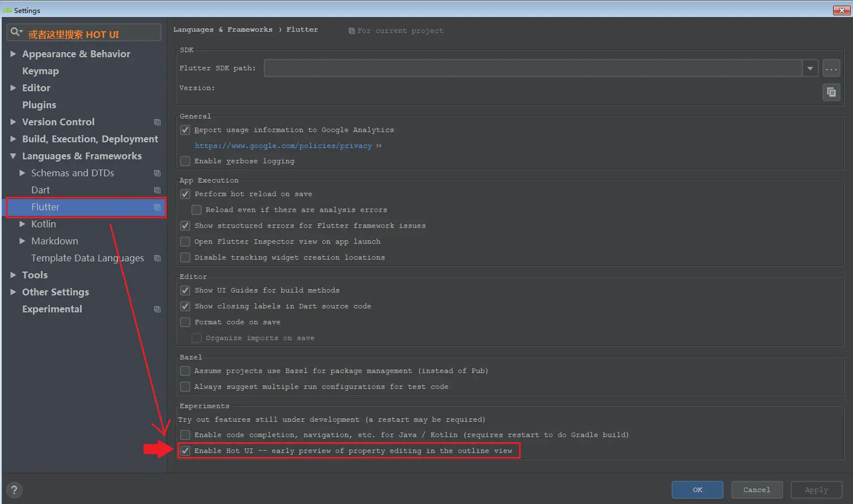Viewport: 853px width, 504px height.
Task: Enable Reload even if there are analysis errors
Action: pyautogui.click(x=196, y=210)
